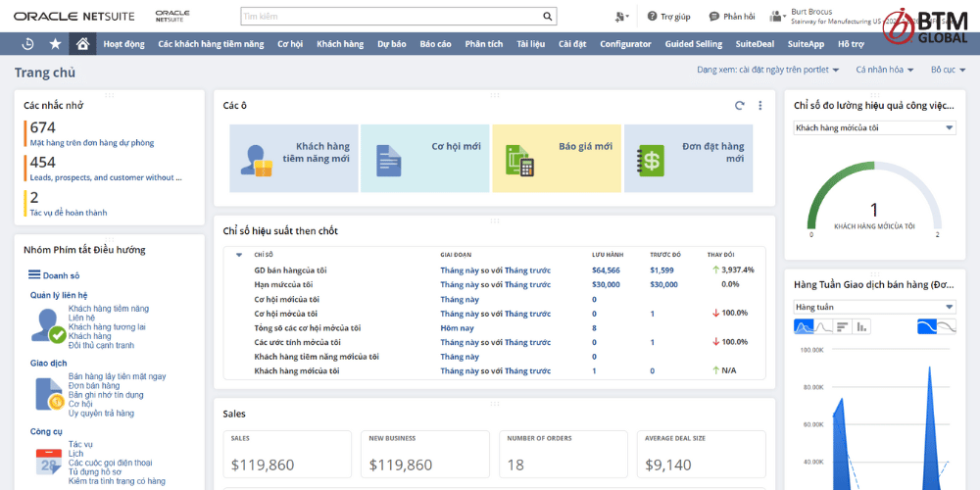Click the Trợ giúp help icon
Viewport: 980px width, 490px height.
coord(652,17)
